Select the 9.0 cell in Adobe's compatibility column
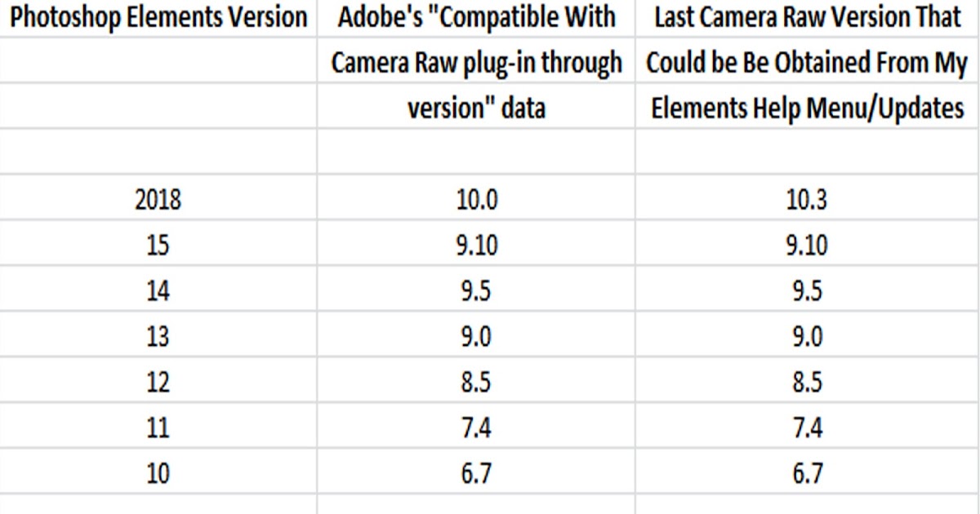The height and width of the screenshot is (514, 980). tap(476, 336)
